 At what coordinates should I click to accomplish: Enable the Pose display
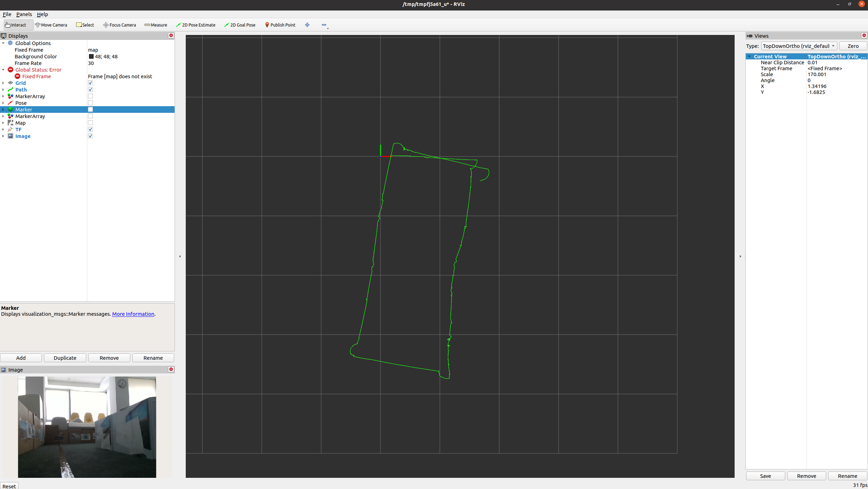(90, 103)
